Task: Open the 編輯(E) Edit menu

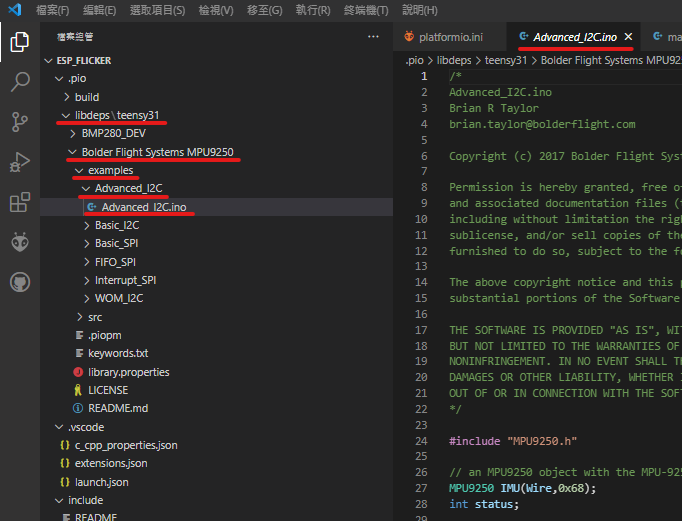Action: click(99, 10)
